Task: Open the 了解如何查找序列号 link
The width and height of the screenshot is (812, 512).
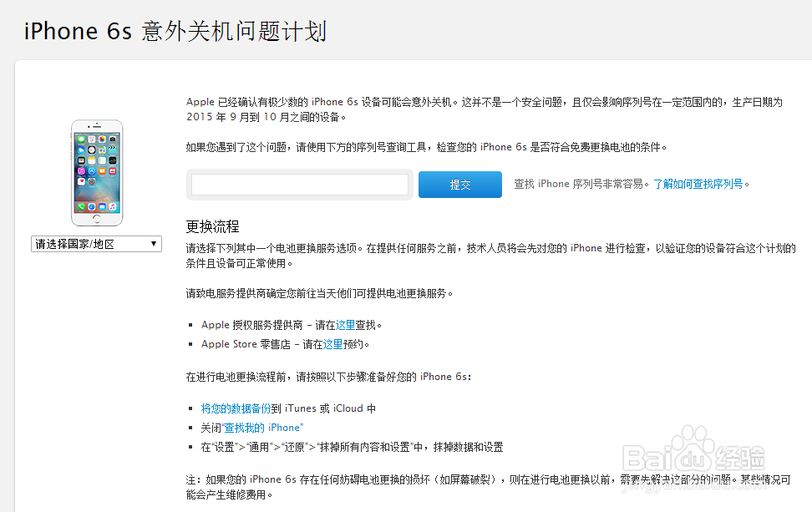Action: coord(698,184)
